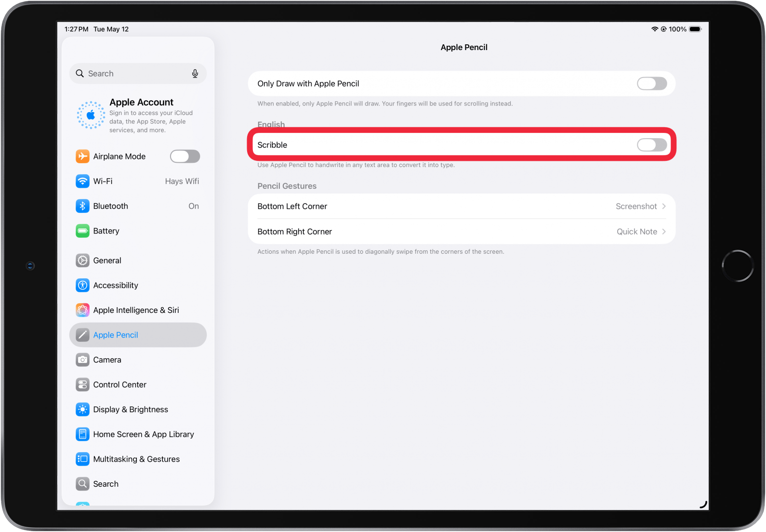766x532 pixels.
Task: Tap the settings Search text field
Action: pyautogui.click(x=138, y=74)
